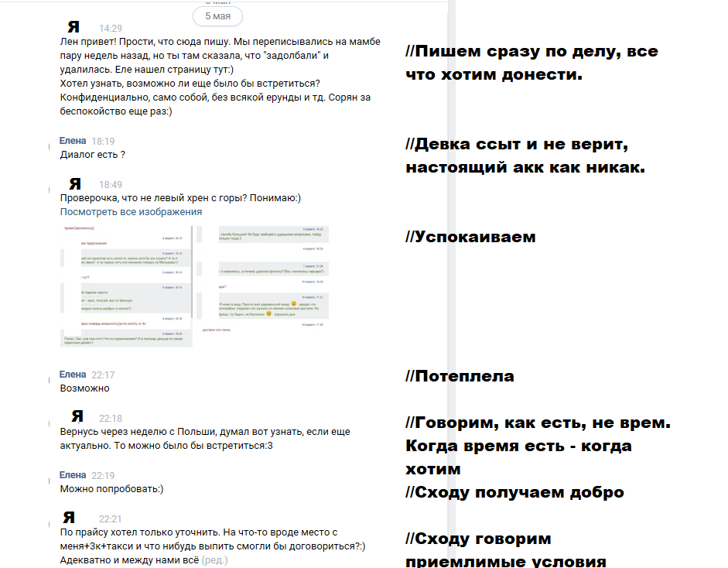The image size is (728, 568).
Task: Select the message "Можно попробовать:)"
Action: [111, 489]
